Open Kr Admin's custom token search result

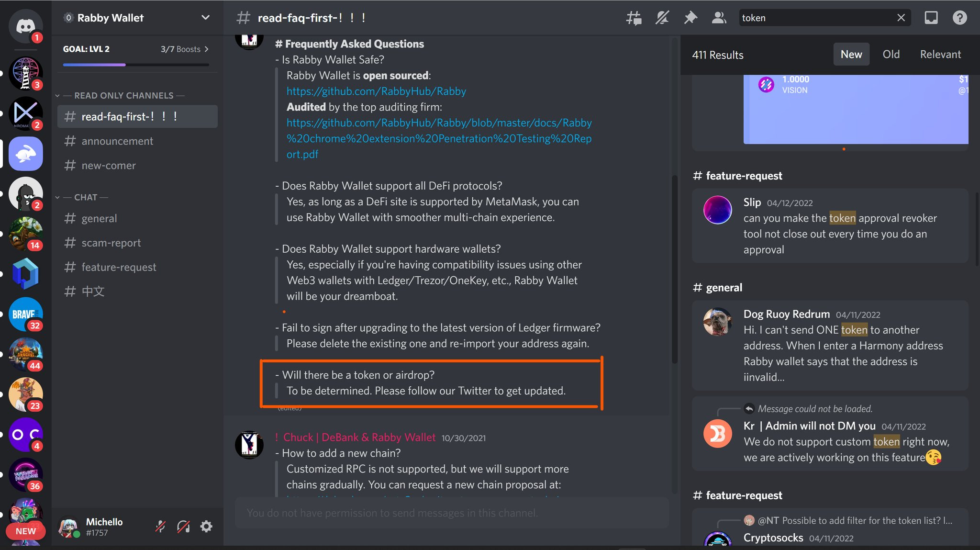830,434
